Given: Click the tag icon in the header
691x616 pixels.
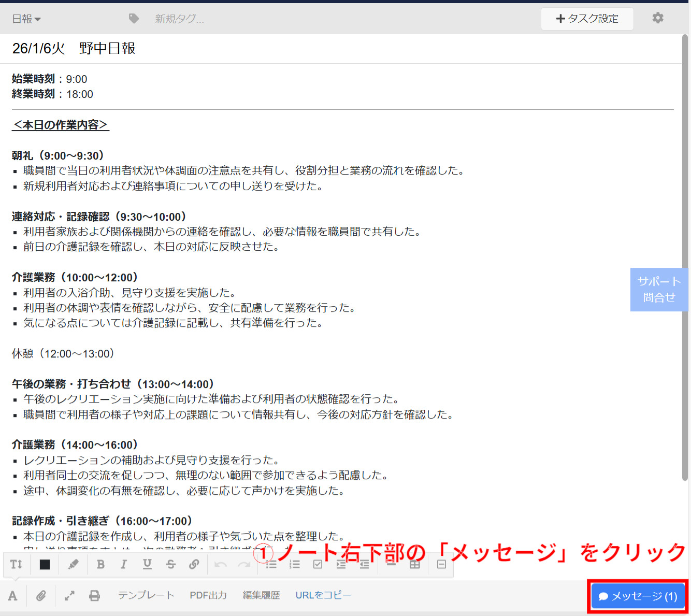Looking at the screenshot, I should 133,18.
